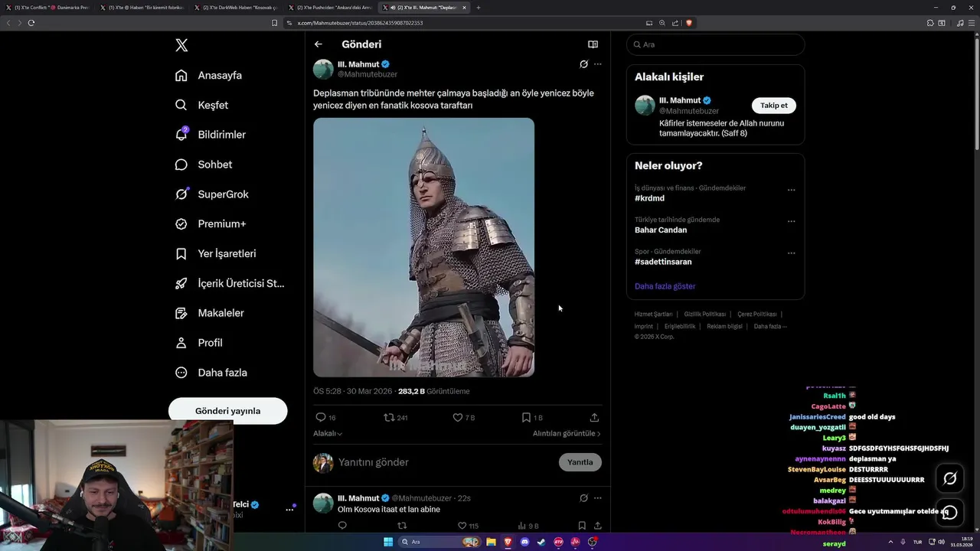Open Profil page
This screenshot has width=980, height=551.
(198, 343)
